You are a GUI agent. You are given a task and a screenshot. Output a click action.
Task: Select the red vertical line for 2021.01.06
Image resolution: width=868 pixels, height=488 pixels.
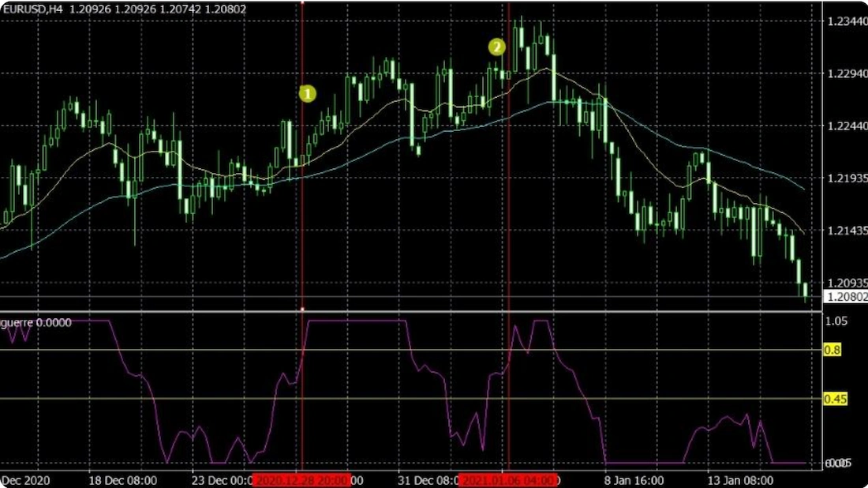(x=510, y=197)
